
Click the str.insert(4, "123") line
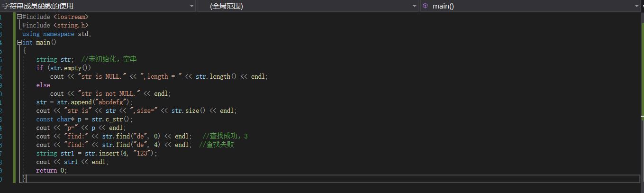click(97, 153)
